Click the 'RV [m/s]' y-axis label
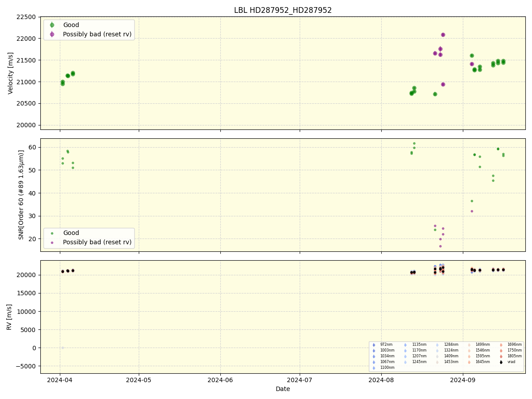This screenshot has height=399, width=532. [x=9, y=317]
